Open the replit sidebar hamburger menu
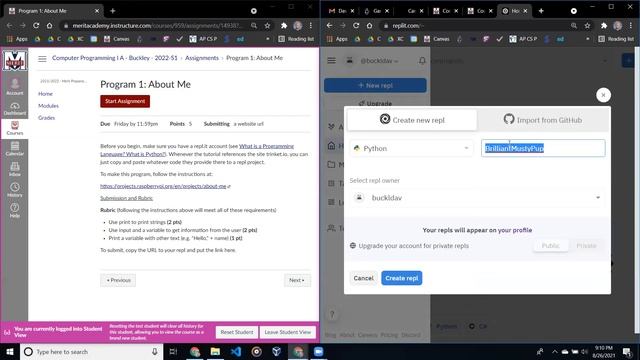640x360 pixels. (x=331, y=60)
